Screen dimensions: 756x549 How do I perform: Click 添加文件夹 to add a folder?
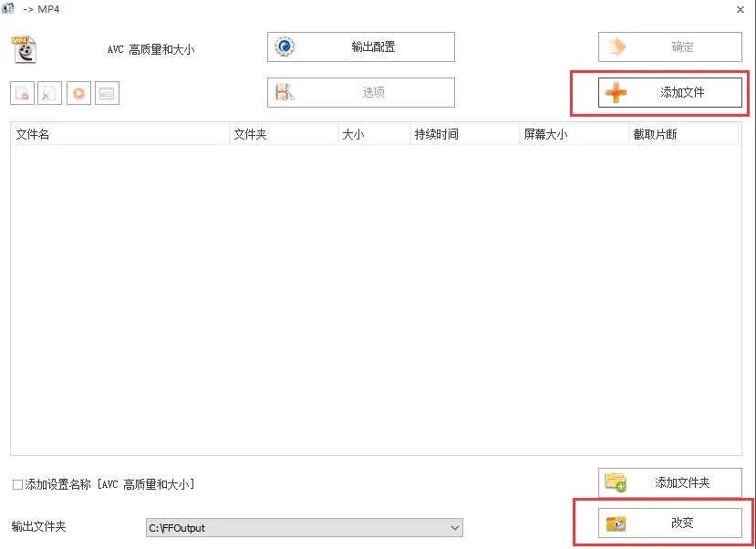[x=670, y=482]
